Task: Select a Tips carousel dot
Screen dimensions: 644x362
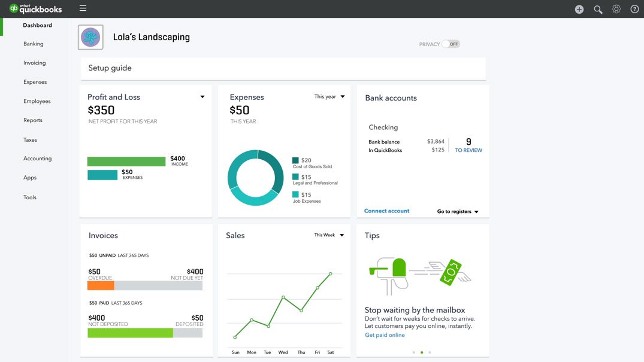Action: point(421,351)
